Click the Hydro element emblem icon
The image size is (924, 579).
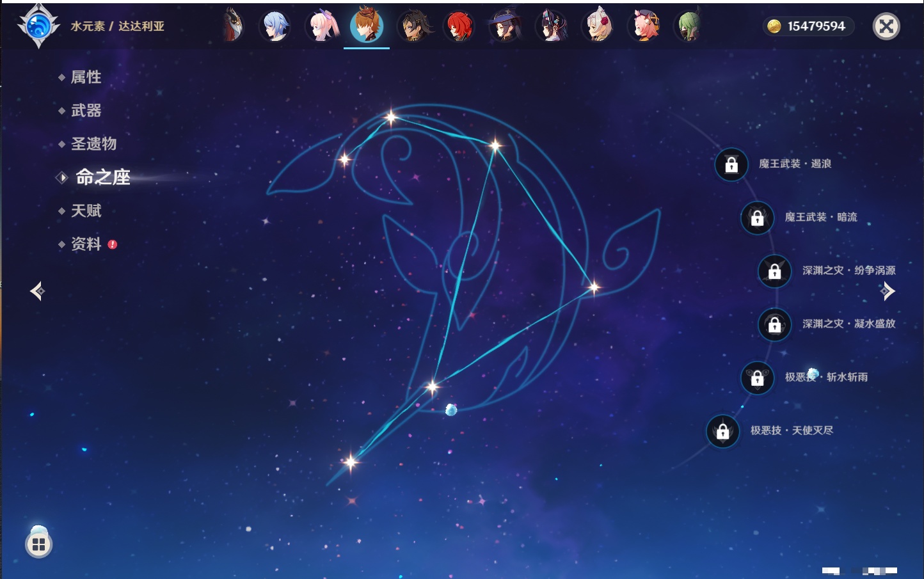[x=38, y=26]
